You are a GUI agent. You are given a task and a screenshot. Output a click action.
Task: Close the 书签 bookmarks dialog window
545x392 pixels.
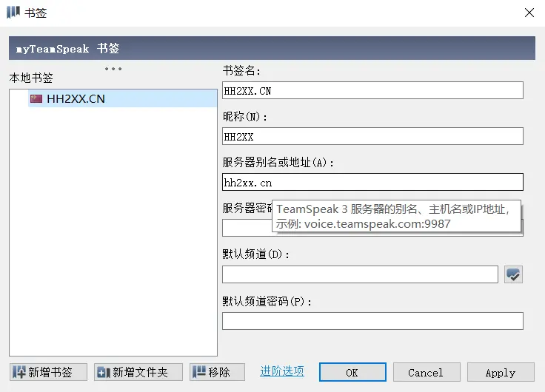click(x=529, y=13)
